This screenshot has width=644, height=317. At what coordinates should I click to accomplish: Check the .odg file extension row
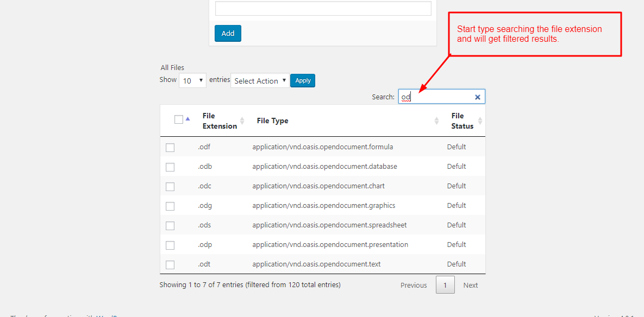170,206
